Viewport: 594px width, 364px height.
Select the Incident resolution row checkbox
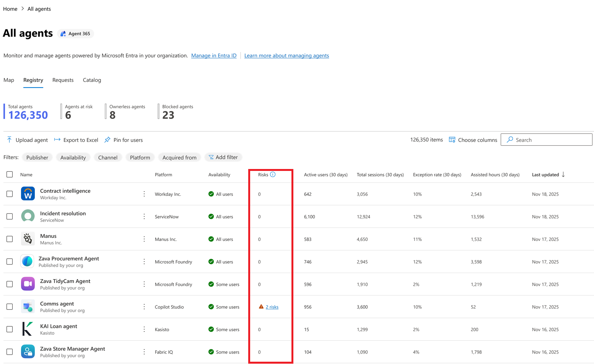[10, 216]
